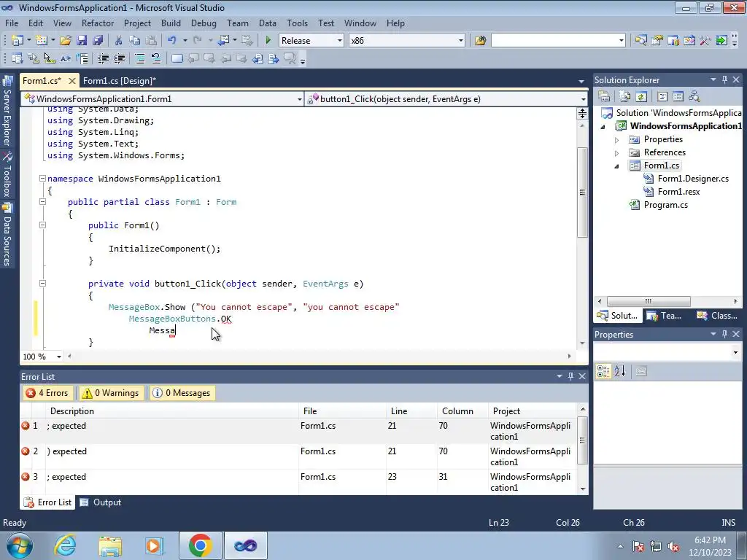This screenshot has width=747, height=560.
Task: Click the Save All icon
Action: click(98, 41)
